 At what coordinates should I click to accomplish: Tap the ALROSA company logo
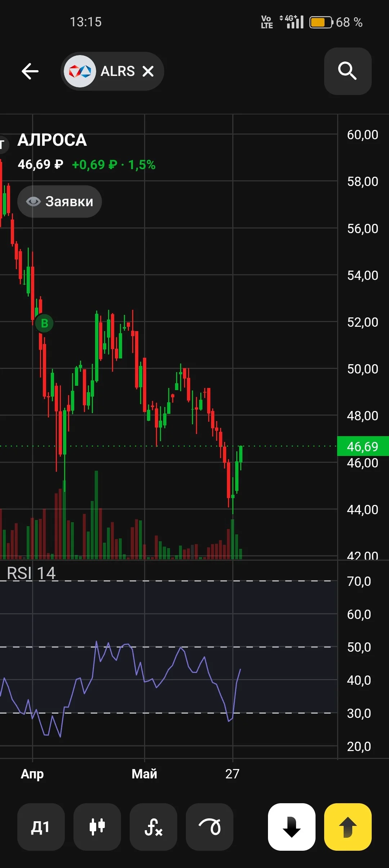click(x=80, y=71)
